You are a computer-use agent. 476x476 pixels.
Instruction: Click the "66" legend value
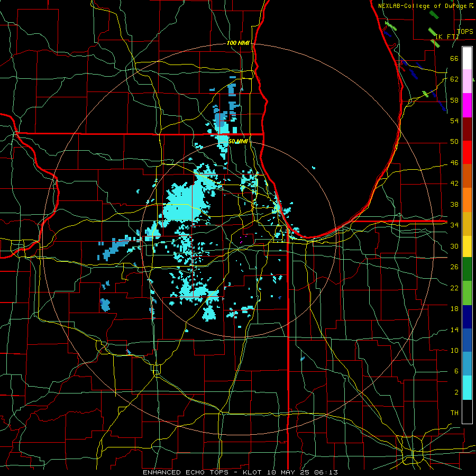(x=454, y=58)
